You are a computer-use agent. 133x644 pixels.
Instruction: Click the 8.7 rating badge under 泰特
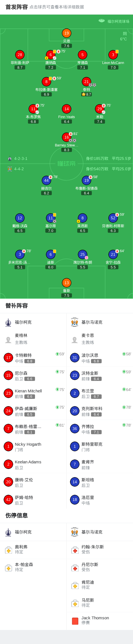(87, 95)
